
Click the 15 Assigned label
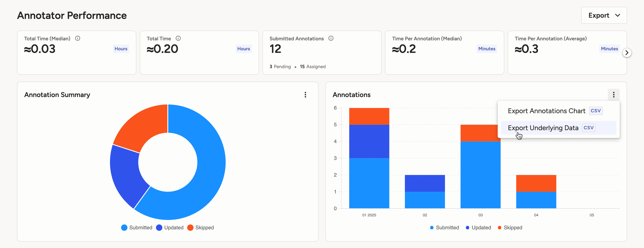point(312,66)
